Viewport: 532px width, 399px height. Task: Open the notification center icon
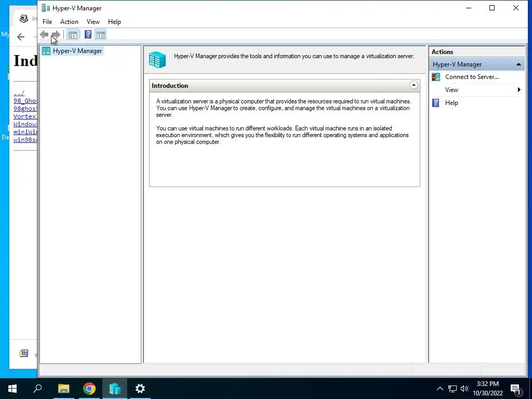coord(516,389)
